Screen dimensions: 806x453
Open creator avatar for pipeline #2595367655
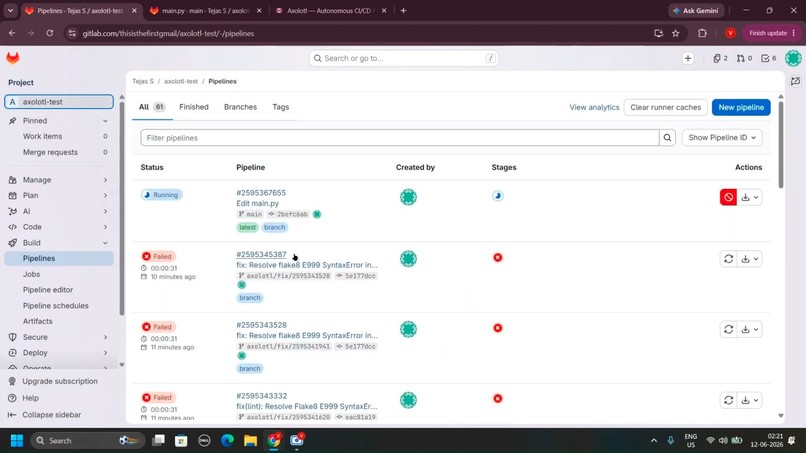tap(408, 197)
